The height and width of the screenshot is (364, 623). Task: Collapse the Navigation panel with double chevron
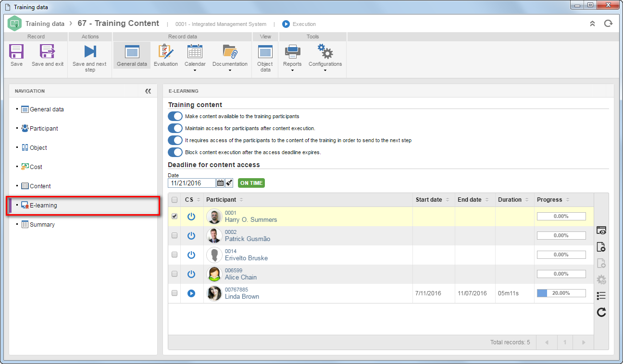click(148, 91)
